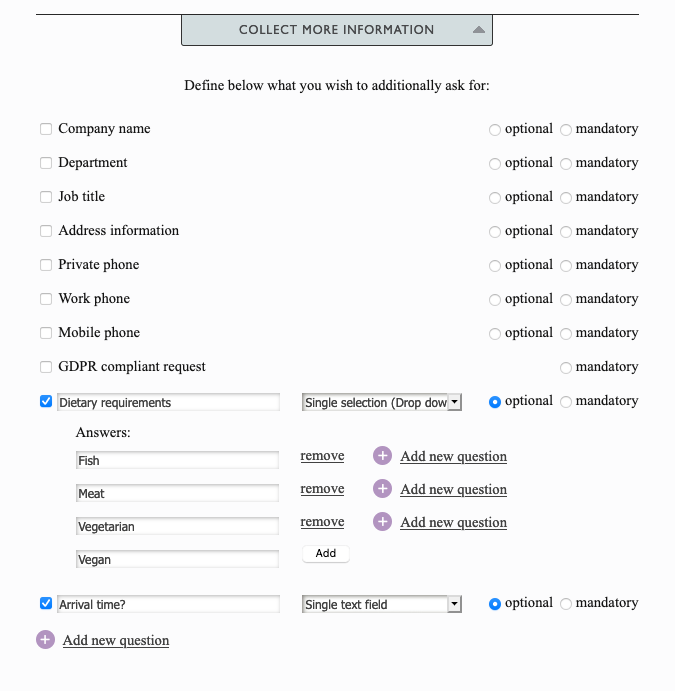
Task: Enable the Company name checkbox
Action: 46,129
